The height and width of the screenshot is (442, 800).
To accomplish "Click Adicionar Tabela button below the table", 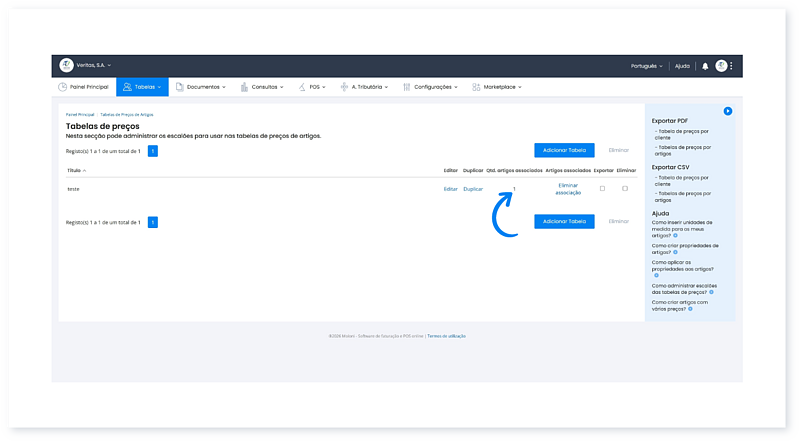I will pyautogui.click(x=564, y=222).
